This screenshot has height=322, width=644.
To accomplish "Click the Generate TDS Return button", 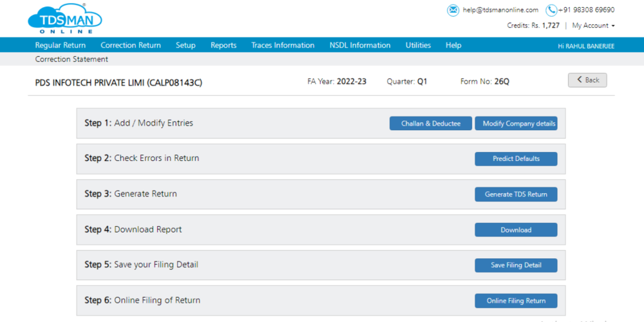I will pyautogui.click(x=516, y=194).
